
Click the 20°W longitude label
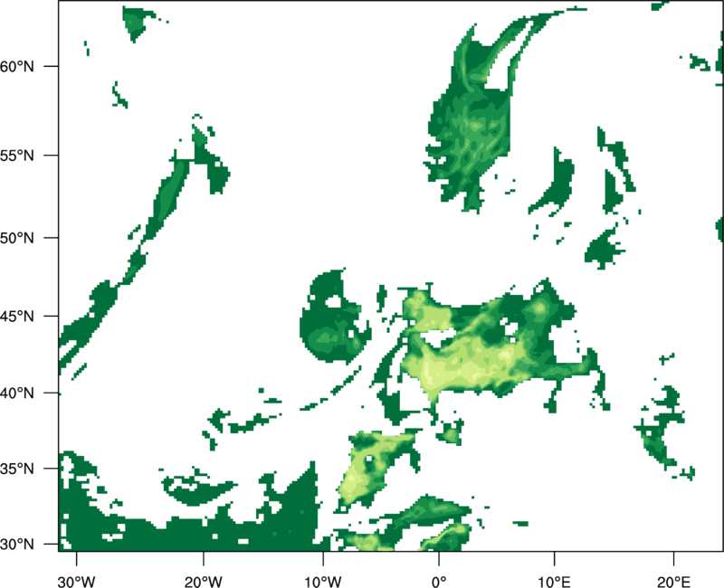click(x=203, y=582)
